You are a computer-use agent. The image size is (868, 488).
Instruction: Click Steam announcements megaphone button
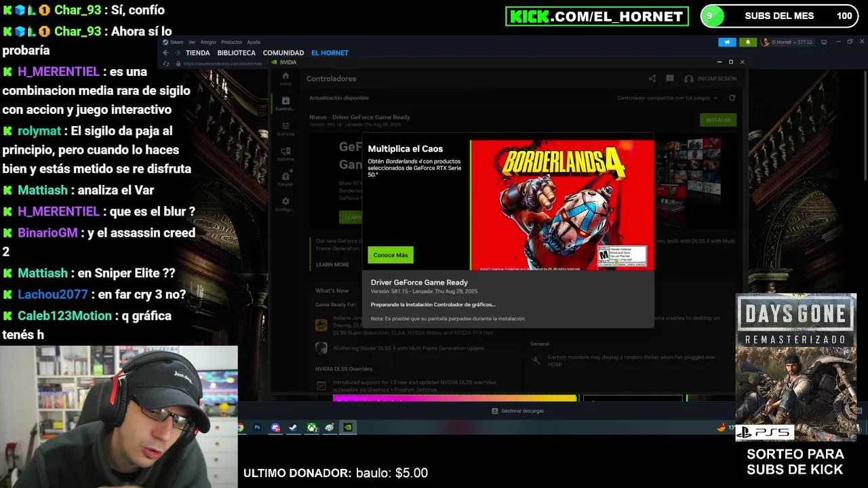727,42
